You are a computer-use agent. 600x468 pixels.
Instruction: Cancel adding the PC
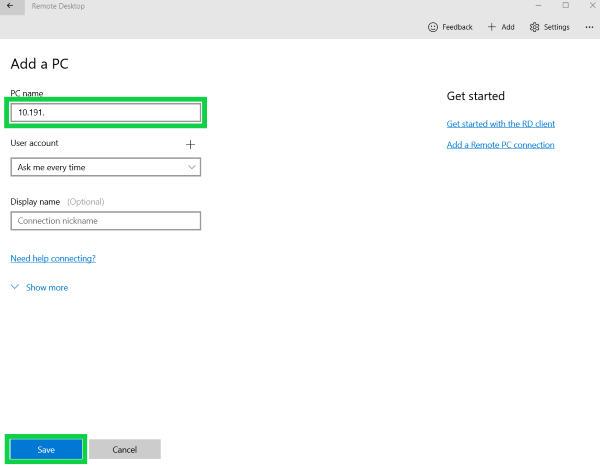[125, 450]
